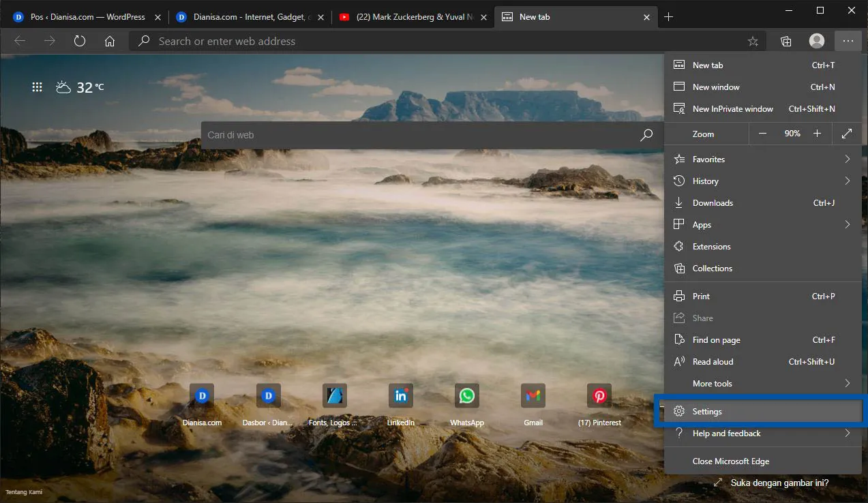This screenshot has height=503, width=868.
Task: Click the Tentang Kami link
Action: [x=23, y=491]
